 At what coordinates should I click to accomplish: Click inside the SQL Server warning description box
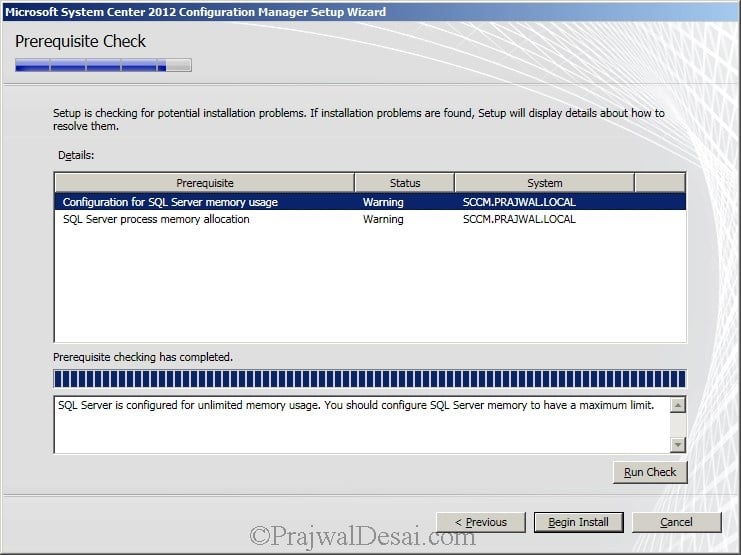[x=362, y=425]
